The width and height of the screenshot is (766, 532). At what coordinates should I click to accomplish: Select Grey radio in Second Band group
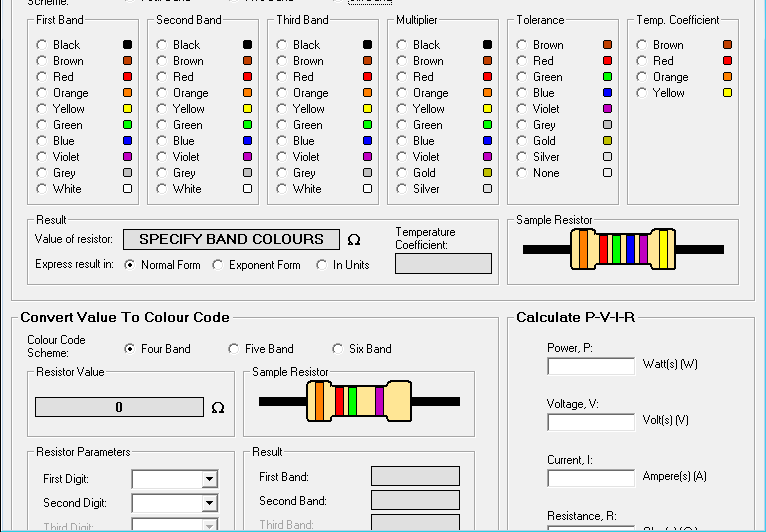coord(162,173)
